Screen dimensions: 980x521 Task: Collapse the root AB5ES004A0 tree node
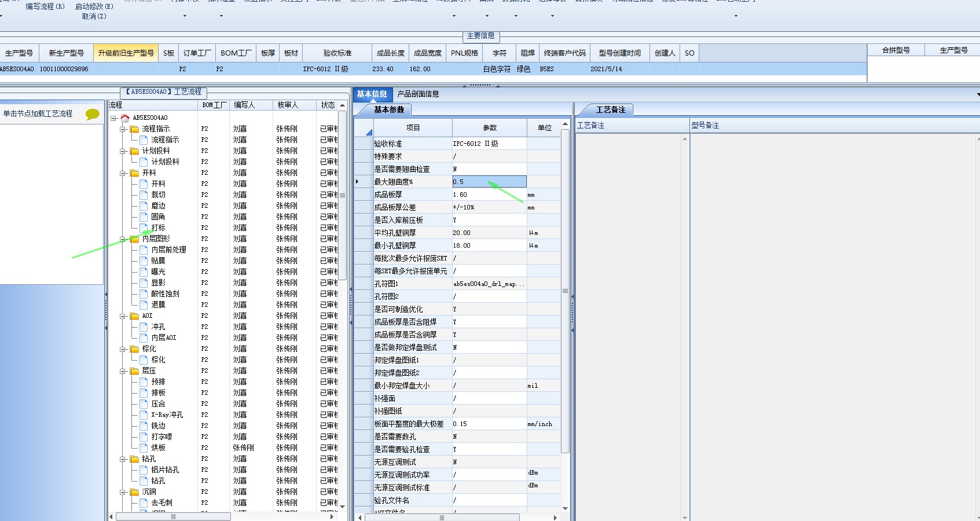tap(113, 118)
